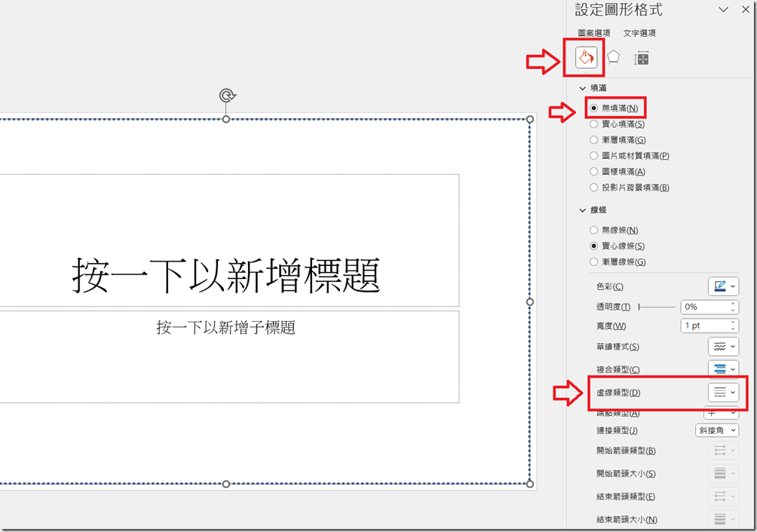This screenshot has width=757, height=532.
Task: Select 圖片或材質填滿(P) option
Action: point(630,156)
